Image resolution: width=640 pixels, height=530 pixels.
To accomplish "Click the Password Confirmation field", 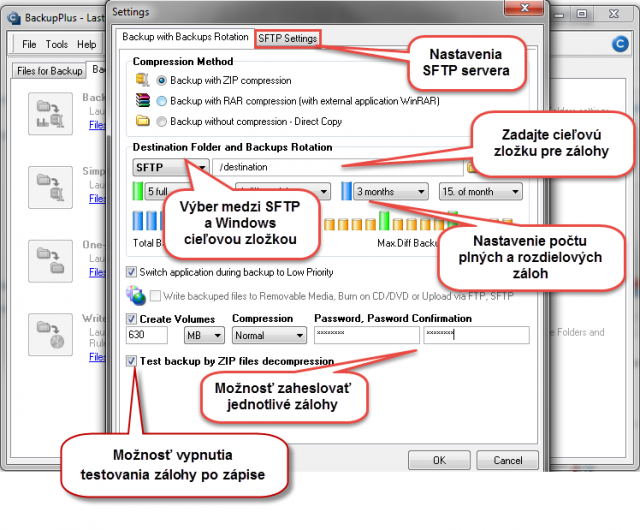I will [476, 335].
